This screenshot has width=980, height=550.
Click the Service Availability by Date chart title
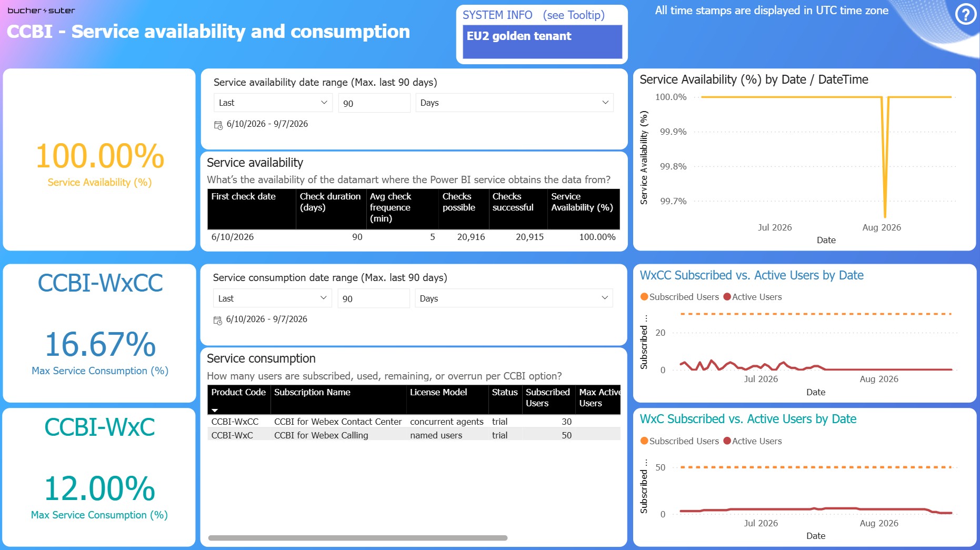coord(754,79)
